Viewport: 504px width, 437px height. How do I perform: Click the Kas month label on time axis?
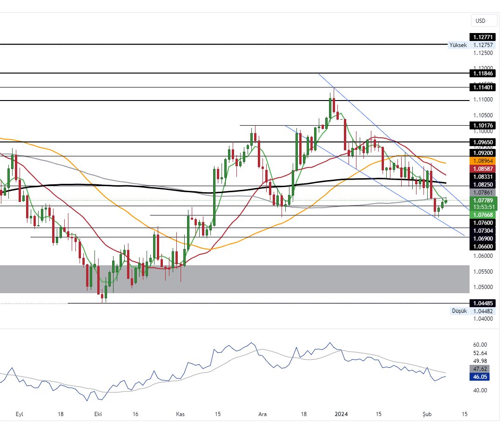(181, 414)
